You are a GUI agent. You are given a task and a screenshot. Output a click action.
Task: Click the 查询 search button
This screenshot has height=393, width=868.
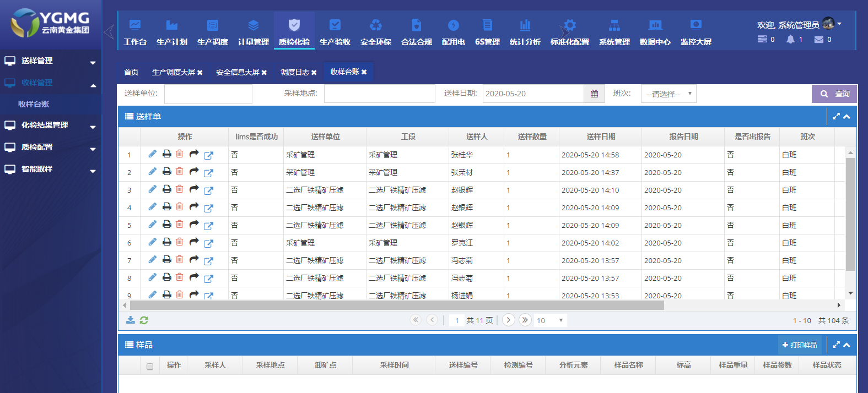834,94
